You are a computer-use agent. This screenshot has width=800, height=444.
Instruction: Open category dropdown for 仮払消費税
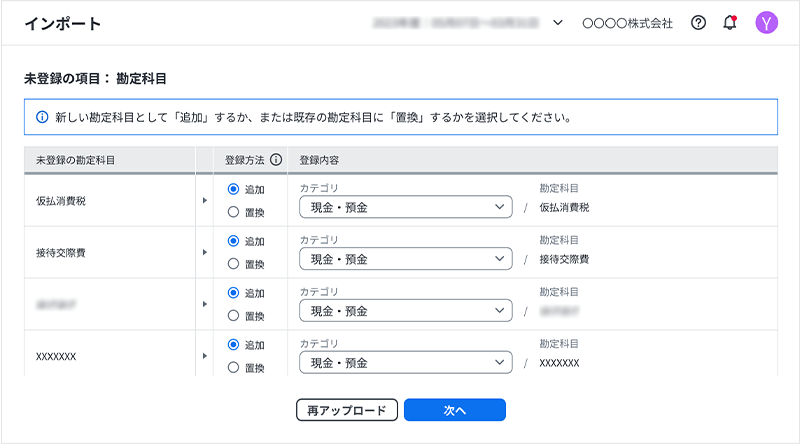coord(406,207)
